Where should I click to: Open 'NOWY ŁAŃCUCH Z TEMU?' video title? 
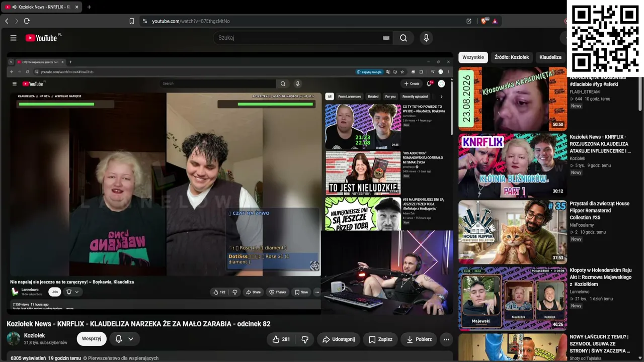tap(600, 343)
